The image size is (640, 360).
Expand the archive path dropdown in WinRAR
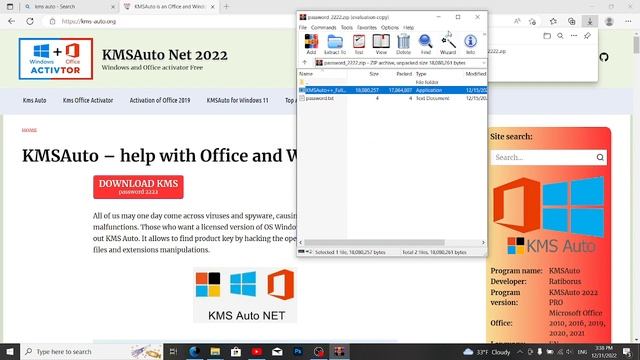[484, 63]
